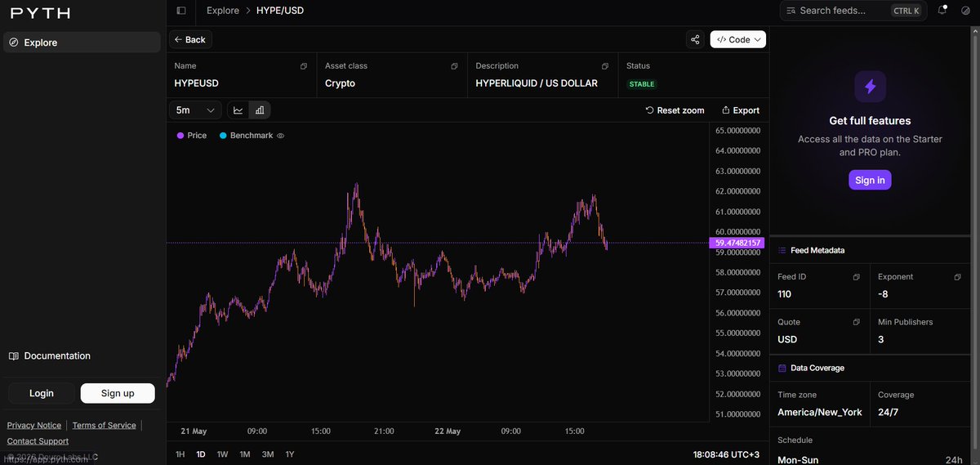Select the 3M range tab

(x=268, y=454)
